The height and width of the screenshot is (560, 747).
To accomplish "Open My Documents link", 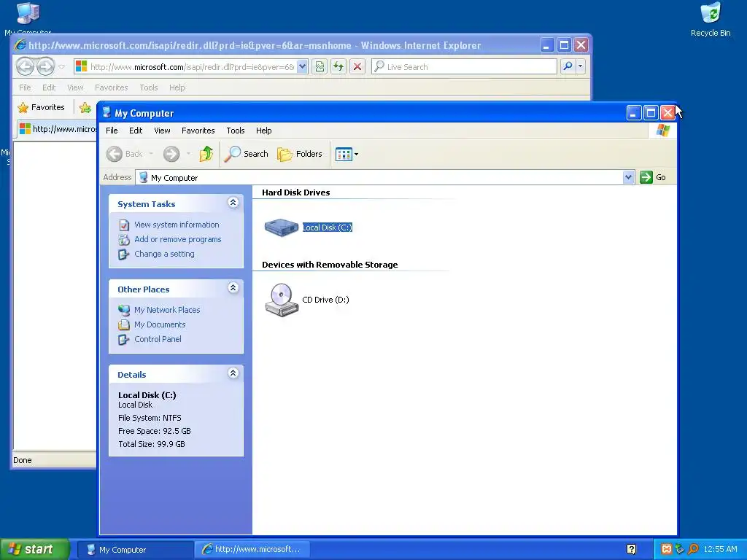I will tap(160, 324).
